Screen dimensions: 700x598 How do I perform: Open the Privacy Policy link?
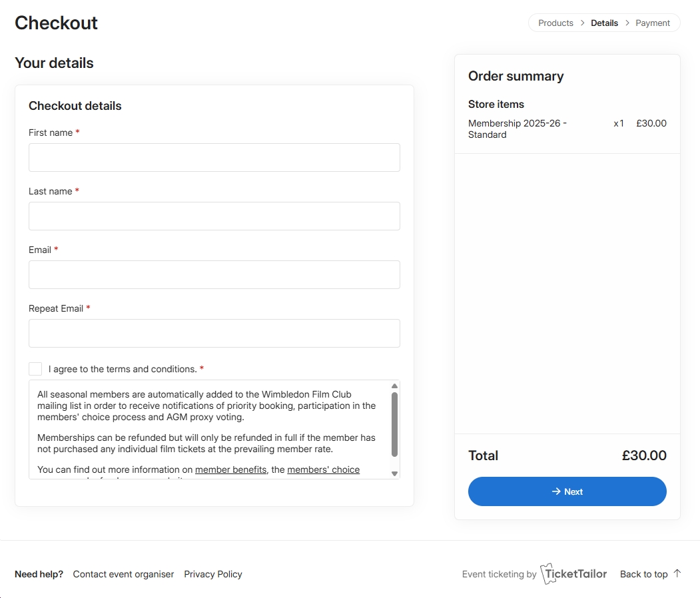coord(213,574)
